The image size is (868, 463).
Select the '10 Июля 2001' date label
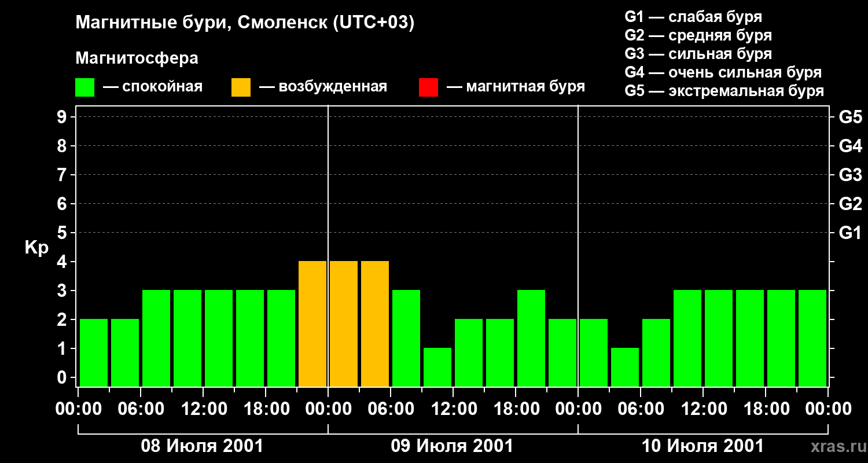click(x=703, y=446)
